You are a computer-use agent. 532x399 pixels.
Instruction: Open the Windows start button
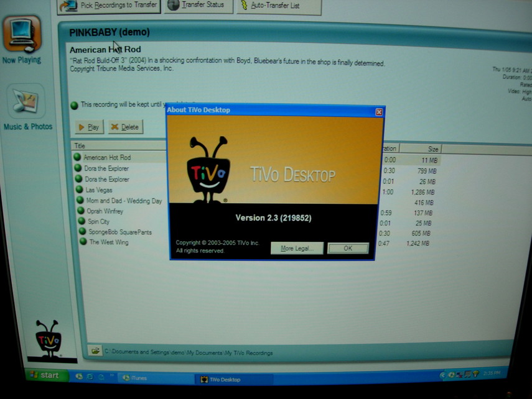coord(46,375)
